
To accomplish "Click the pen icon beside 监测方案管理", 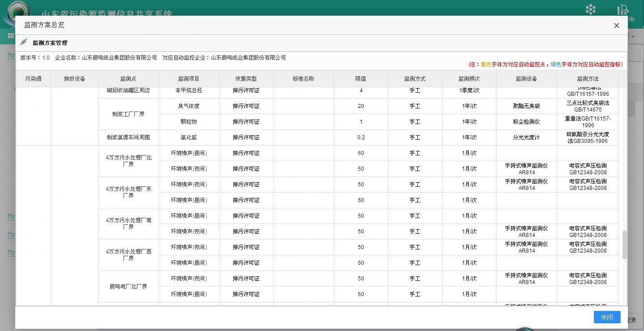I will [x=24, y=43].
